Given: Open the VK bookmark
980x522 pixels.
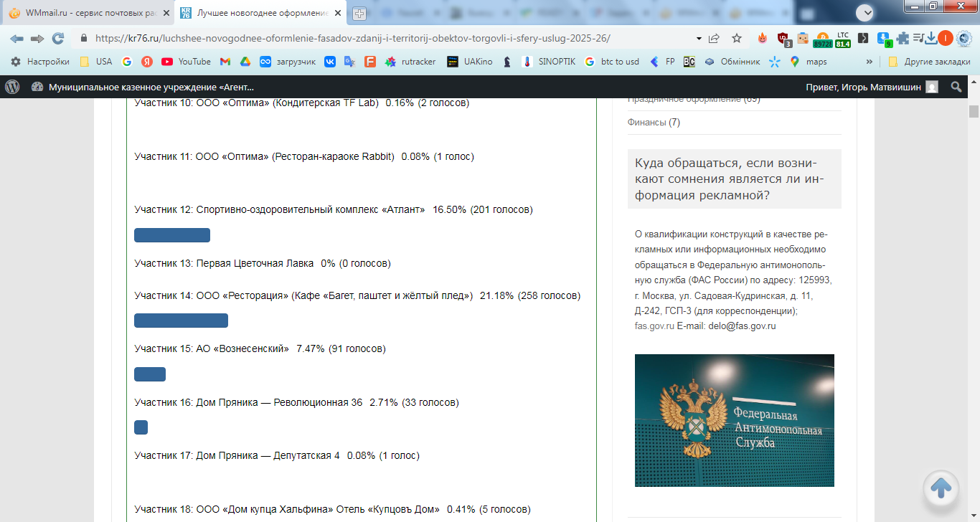Looking at the screenshot, I should [x=330, y=62].
